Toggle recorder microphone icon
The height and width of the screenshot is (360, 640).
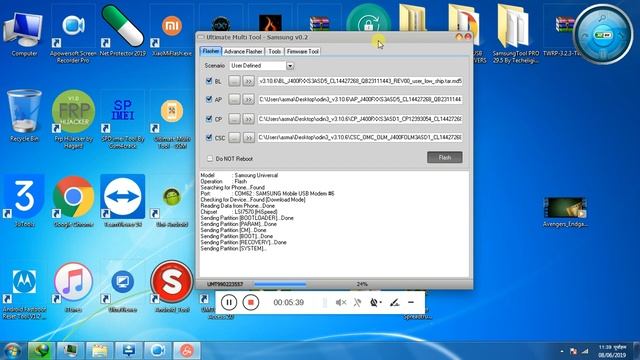click(357, 302)
